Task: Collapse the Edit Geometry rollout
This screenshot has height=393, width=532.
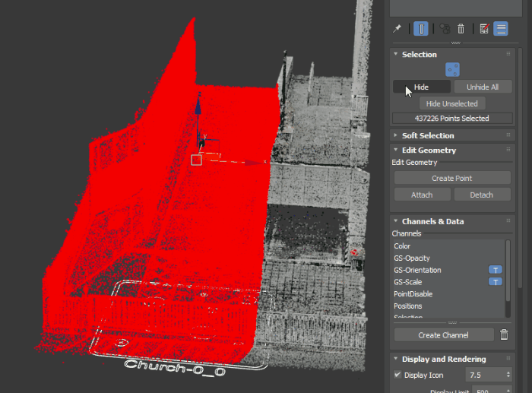Action: click(396, 150)
